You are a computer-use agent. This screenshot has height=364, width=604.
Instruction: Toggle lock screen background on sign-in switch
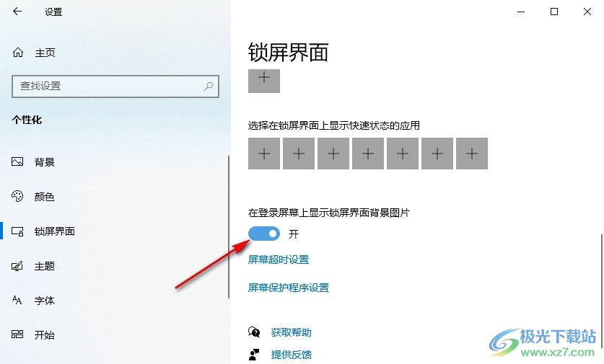tap(264, 234)
